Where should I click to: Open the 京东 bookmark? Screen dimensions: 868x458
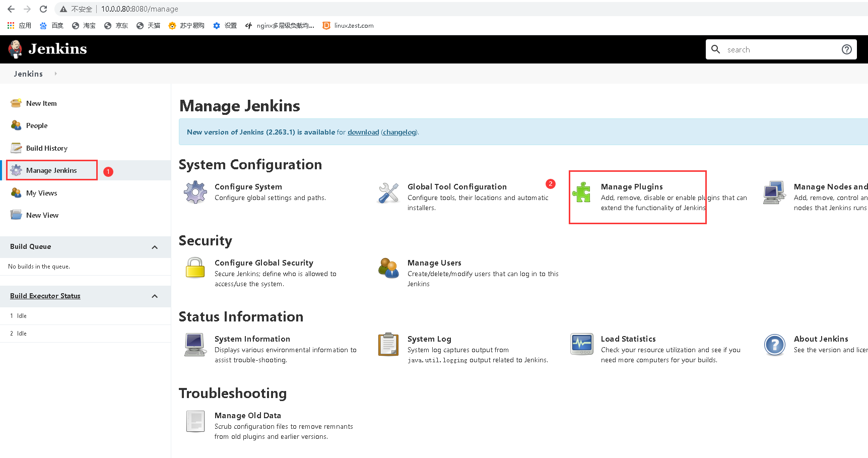tap(116, 26)
